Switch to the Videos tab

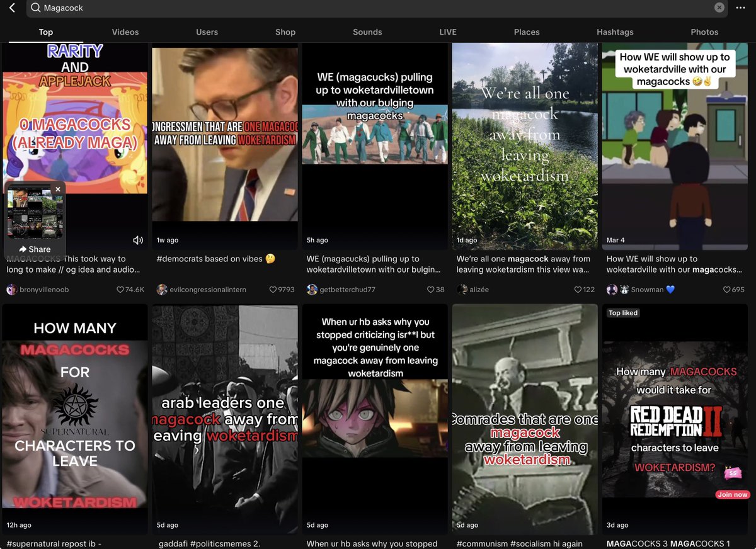(x=125, y=31)
